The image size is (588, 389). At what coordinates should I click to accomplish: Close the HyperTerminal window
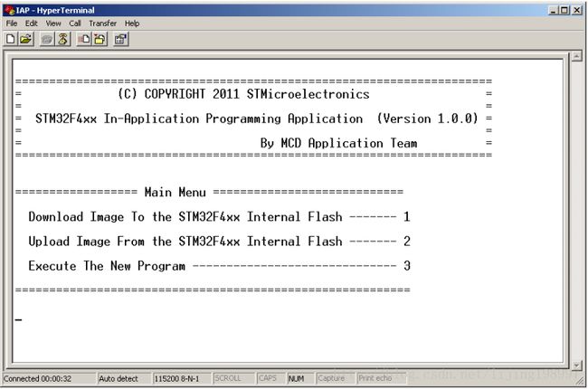coord(577,10)
